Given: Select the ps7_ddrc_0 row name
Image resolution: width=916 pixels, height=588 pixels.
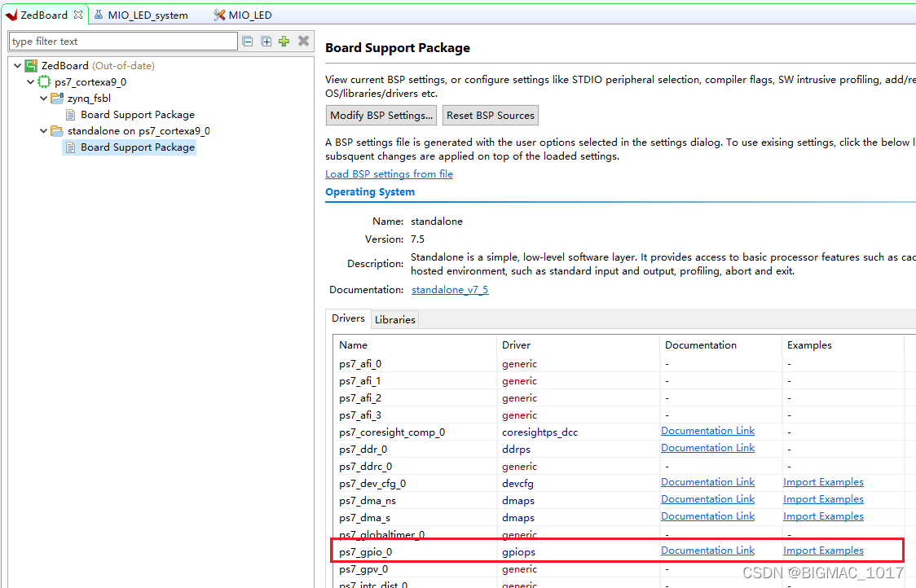Looking at the screenshot, I should pos(366,467).
